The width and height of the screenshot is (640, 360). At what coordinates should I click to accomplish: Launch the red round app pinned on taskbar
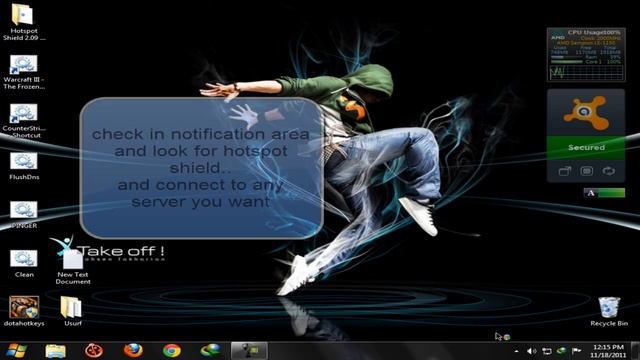[94, 351]
